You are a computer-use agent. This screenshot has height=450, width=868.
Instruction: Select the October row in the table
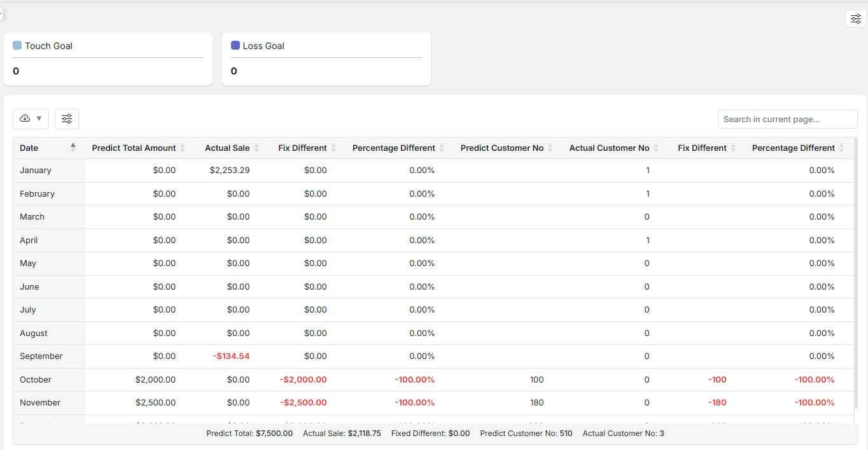point(36,380)
